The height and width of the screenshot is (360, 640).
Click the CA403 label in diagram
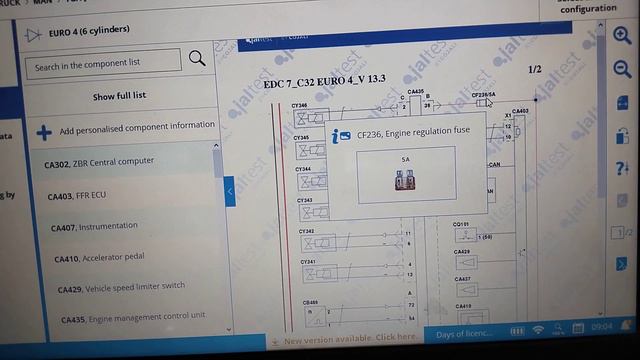(x=520, y=111)
